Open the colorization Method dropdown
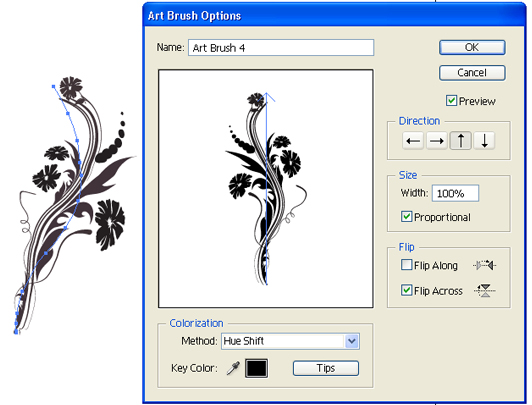Screen dimensions: 532x405 290,341
